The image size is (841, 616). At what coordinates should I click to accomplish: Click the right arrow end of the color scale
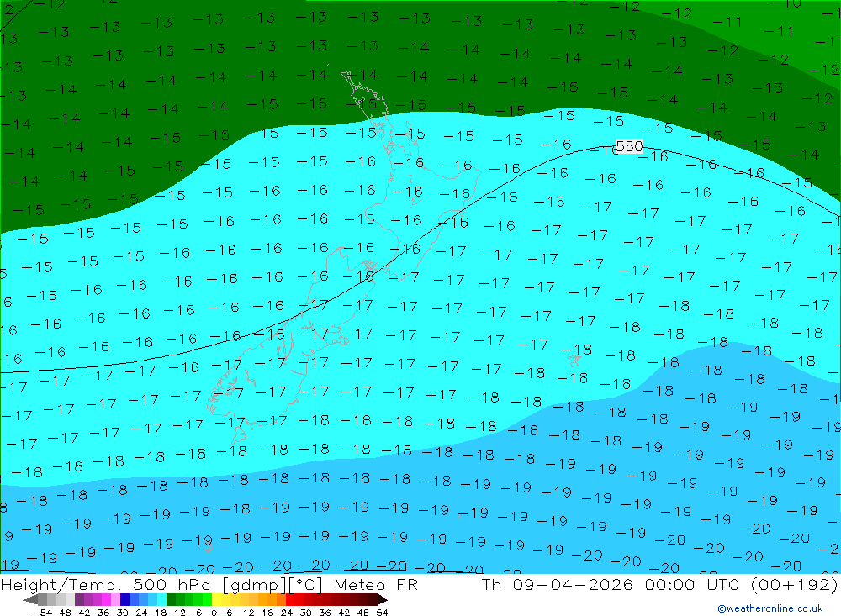coord(383,599)
